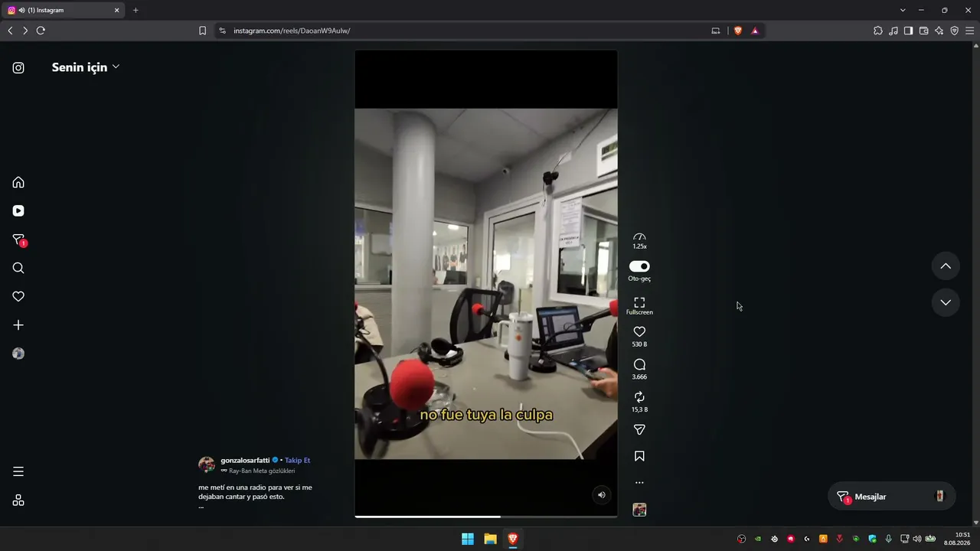The height and width of the screenshot is (551, 980).
Task: Open the Mesajlar floating messages button
Action: click(892, 497)
